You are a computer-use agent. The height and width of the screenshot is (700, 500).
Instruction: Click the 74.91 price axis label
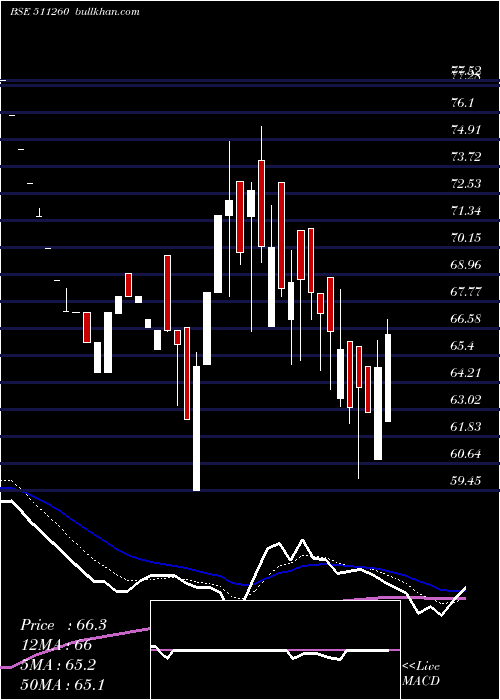coord(466,130)
